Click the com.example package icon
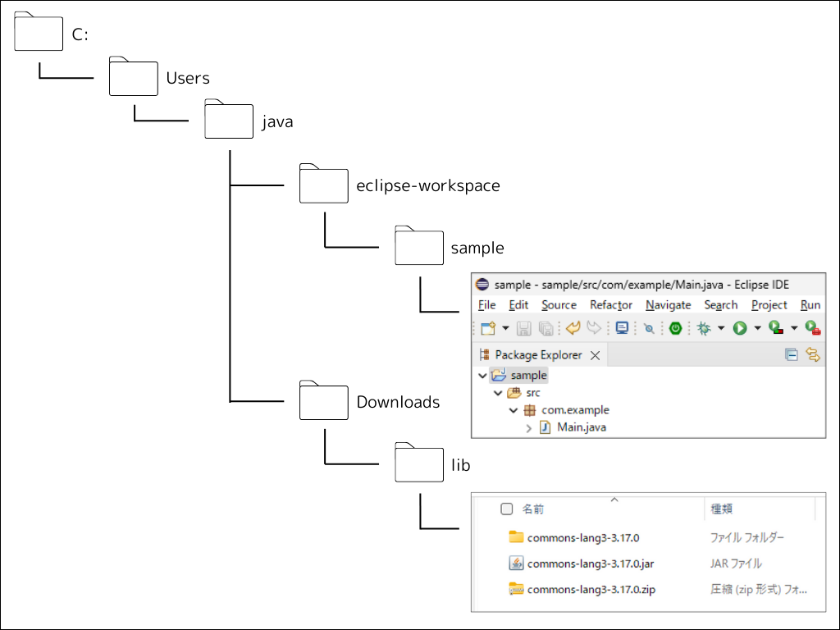Viewport: 840px width, 630px height. (x=530, y=410)
